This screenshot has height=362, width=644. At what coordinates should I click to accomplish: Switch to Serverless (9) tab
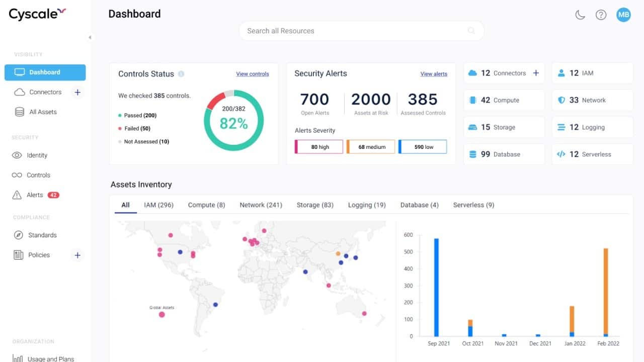coord(473,205)
